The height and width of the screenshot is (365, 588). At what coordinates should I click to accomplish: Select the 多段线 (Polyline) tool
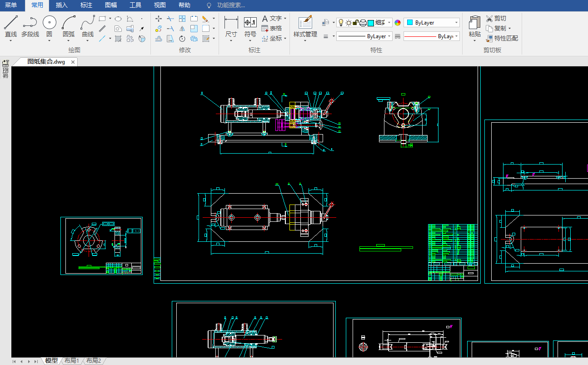pyautogui.click(x=30, y=23)
